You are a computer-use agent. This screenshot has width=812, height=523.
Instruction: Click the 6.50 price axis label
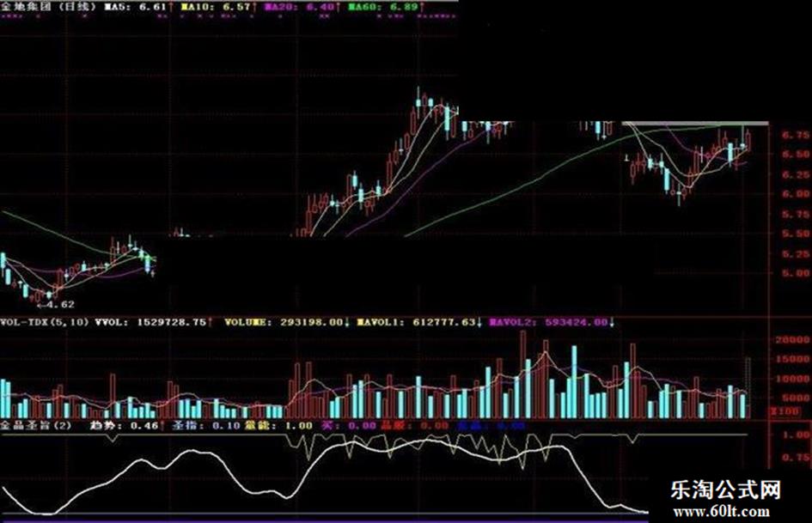coord(796,155)
